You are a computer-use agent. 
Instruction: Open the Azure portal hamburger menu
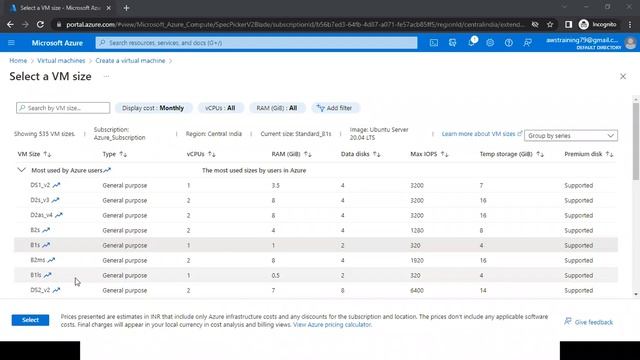[x=11, y=43]
